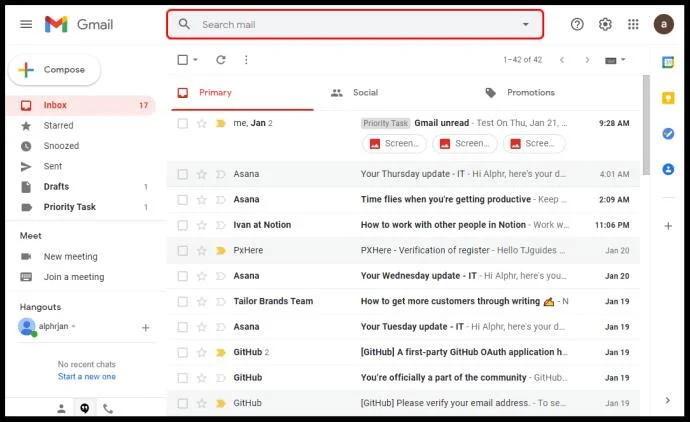
Task: Click the Gmail logo
Action: click(x=79, y=24)
